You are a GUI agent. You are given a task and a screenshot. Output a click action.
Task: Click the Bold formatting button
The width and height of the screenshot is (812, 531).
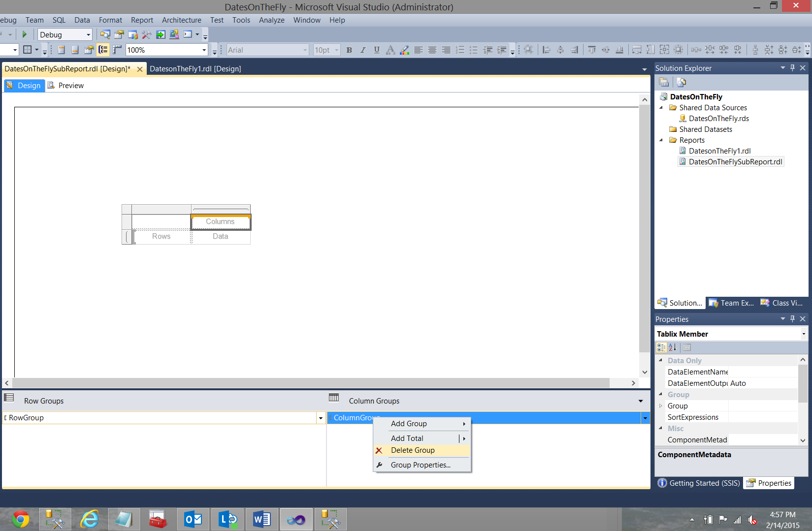349,50
